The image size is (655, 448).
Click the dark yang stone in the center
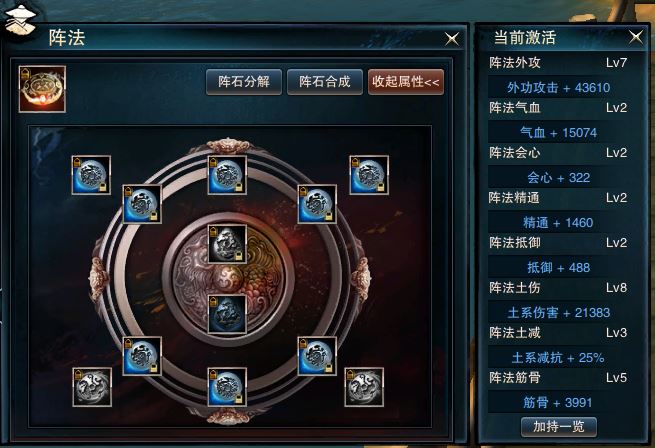[x=227, y=314]
